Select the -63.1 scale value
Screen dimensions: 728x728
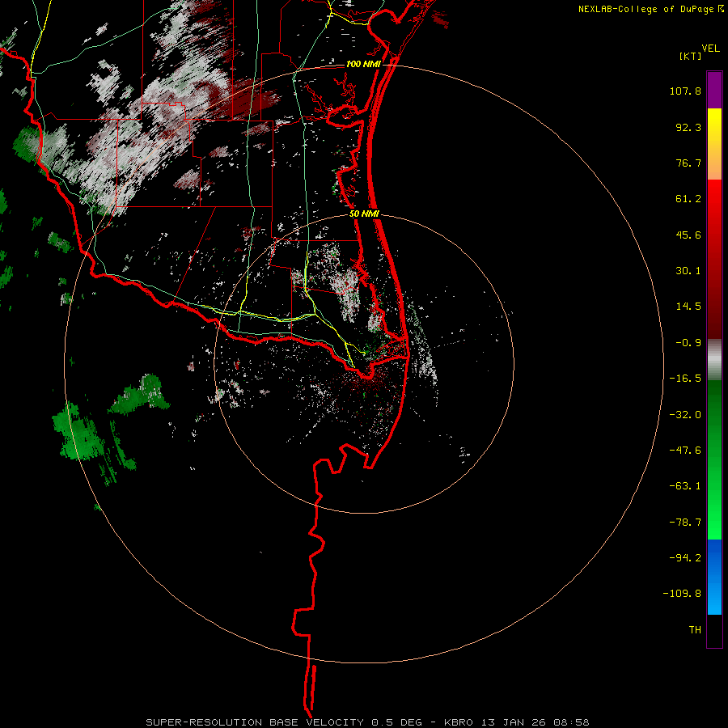pos(685,486)
